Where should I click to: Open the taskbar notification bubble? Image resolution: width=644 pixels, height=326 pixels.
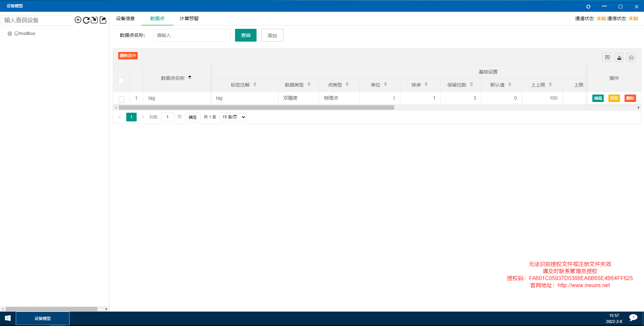[633, 318]
